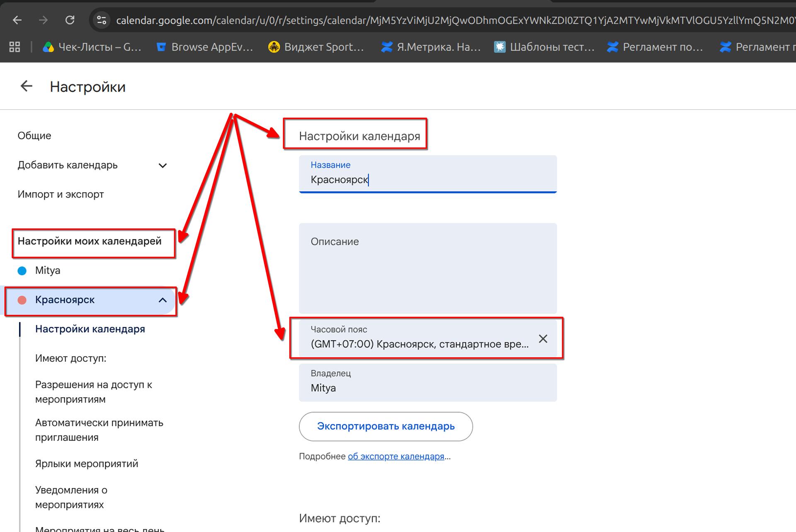796x532 pixels.
Task: Select the Mitya calendar in sidebar
Action: [x=48, y=271]
